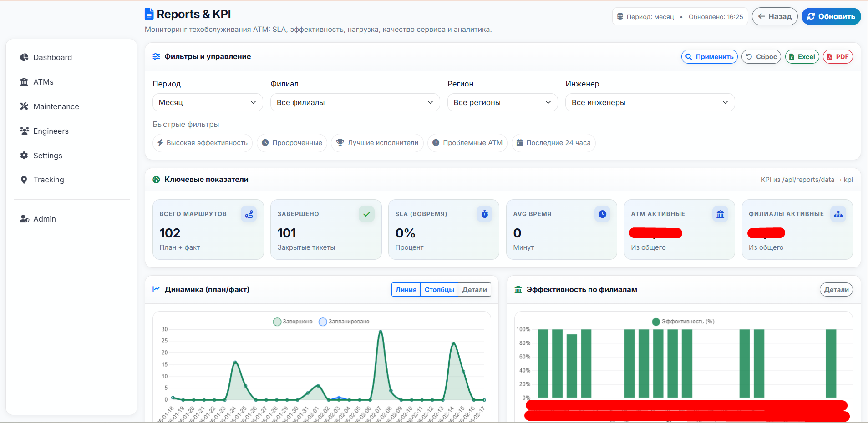Expand the Филиал dropdown Все филиалы
This screenshot has width=868, height=423.
point(355,102)
